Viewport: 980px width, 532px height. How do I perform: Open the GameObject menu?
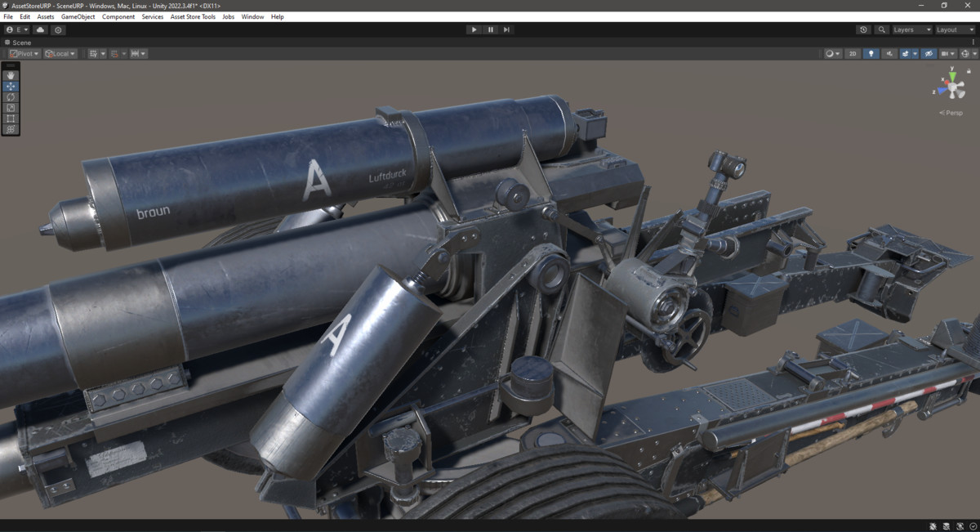click(x=78, y=16)
